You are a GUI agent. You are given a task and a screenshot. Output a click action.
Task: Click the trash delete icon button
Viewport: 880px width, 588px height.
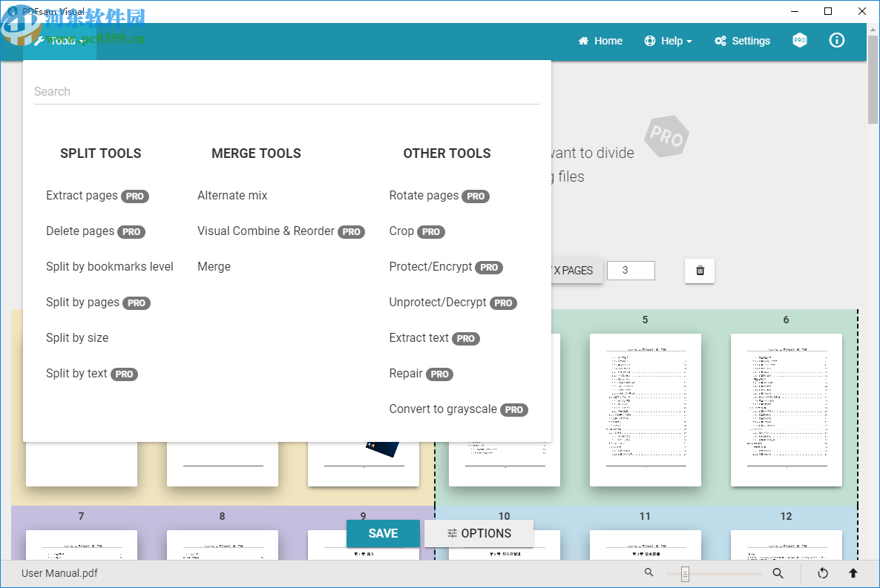coord(700,271)
